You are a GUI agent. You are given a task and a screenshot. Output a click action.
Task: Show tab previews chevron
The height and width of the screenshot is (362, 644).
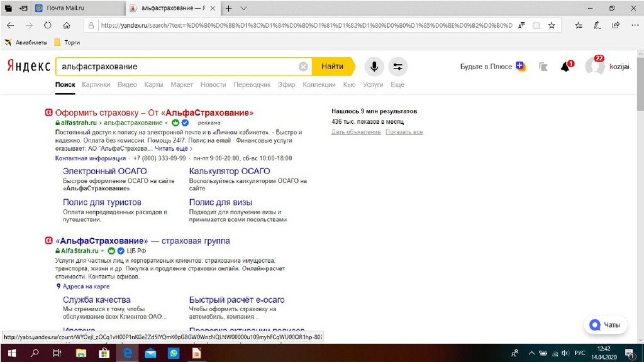pos(243,8)
